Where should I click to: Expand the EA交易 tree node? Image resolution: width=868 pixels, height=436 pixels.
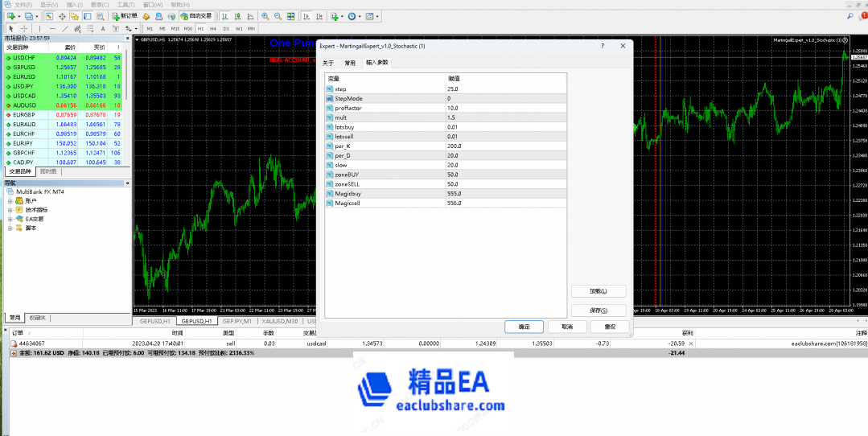tap(10, 219)
